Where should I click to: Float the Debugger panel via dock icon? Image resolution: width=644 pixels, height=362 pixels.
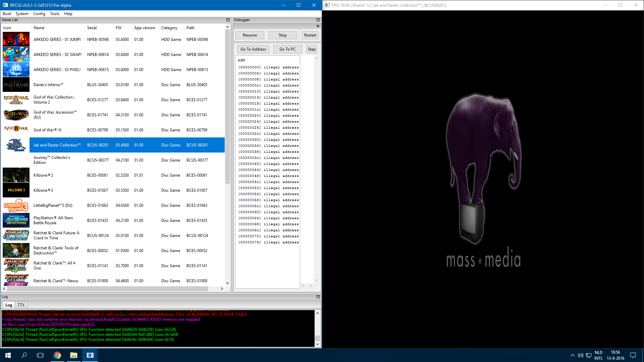(318, 20)
